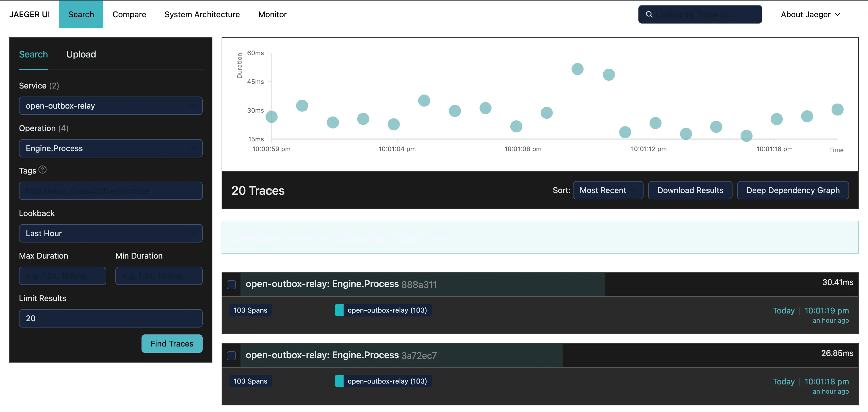This screenshot has width=868, height=412.
Task: Click the 20 Traces heading
Action: (258, 190)
